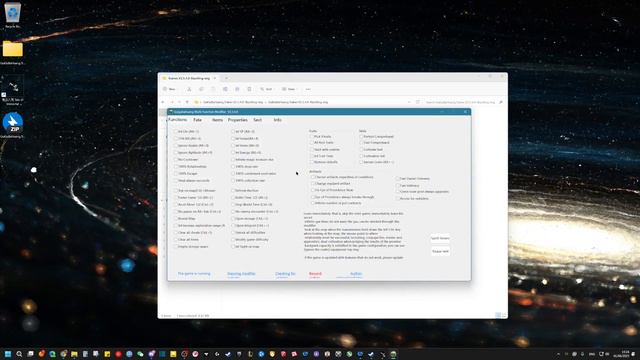The height and width of the screenshot is (360, 640).
Task: Tick Unlock all difficulties
Action: click(233, 233)
